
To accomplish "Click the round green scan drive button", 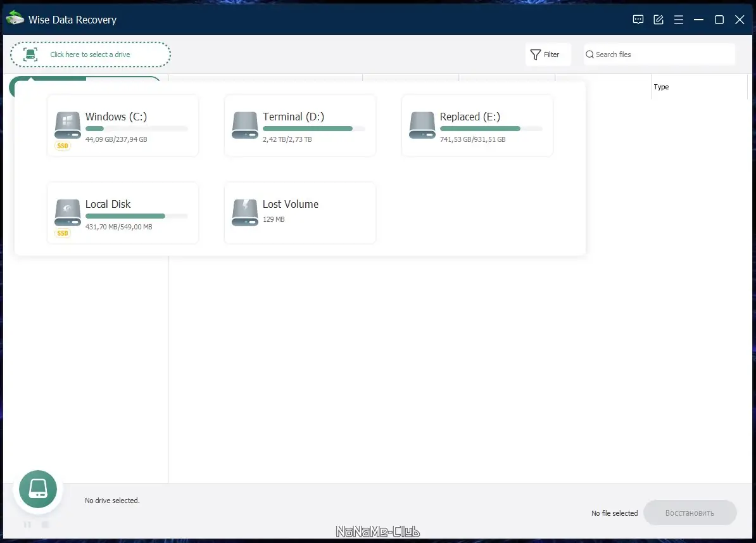I will coord(38,489).
